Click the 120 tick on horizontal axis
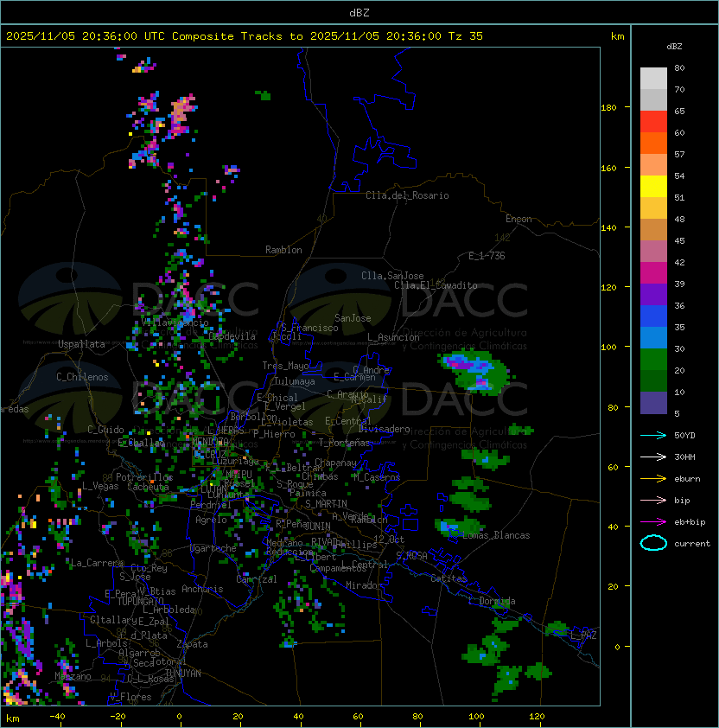719x728 pixels. (537, 717)
